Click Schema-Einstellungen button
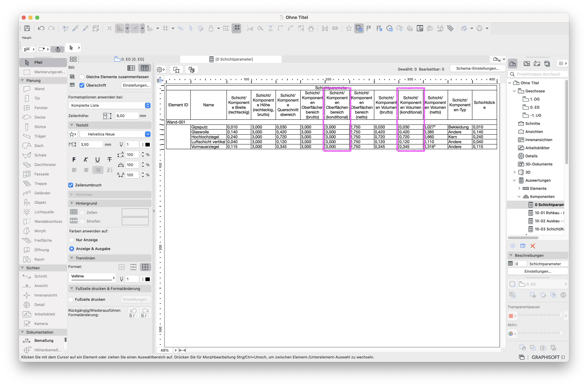Screen dimensions: 588x387 click(477, 69)
